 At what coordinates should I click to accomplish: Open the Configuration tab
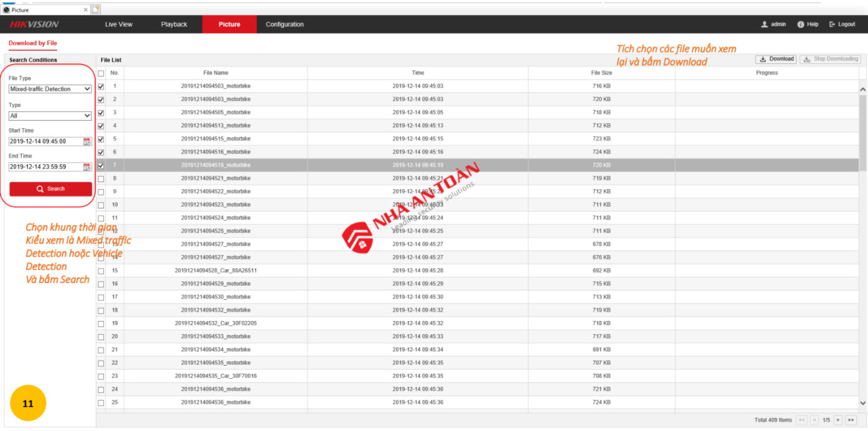point(285,24)
